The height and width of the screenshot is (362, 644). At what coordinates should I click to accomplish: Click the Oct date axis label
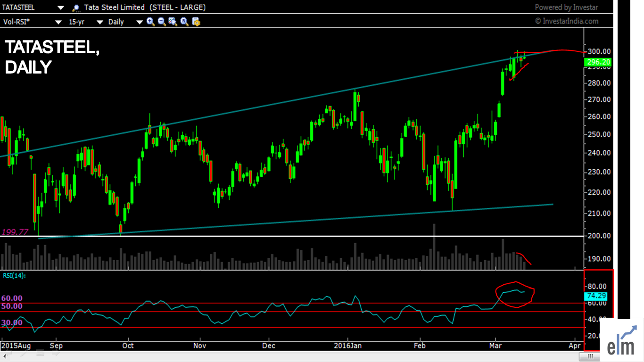(128, 346)
